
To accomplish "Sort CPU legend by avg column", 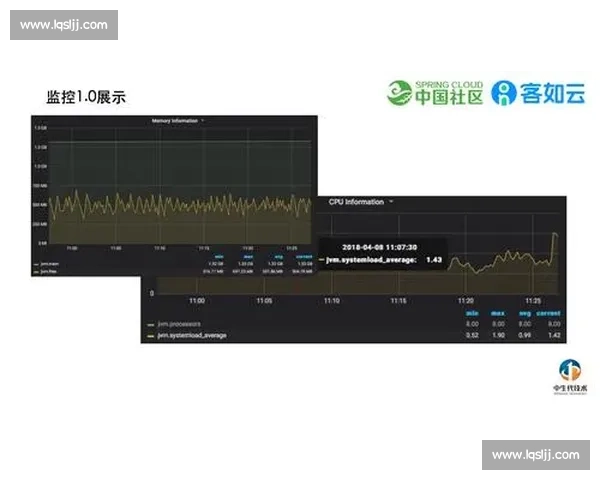I will 525,313.
